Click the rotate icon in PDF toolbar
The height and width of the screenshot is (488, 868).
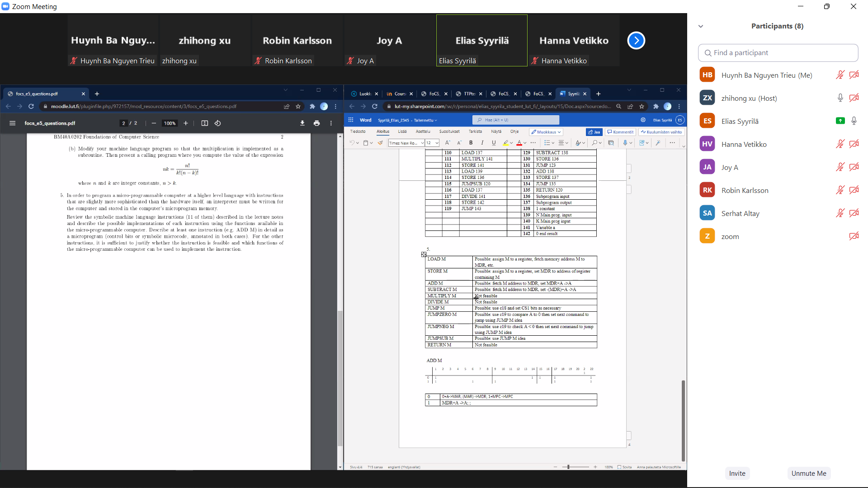click(x=218, y=123)
